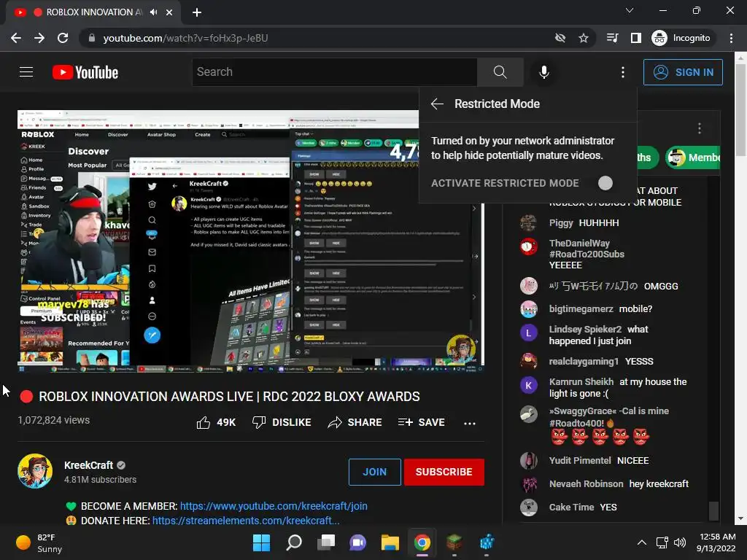
Task: Click the video player thumbnail
Action: [x=251, y=241]
